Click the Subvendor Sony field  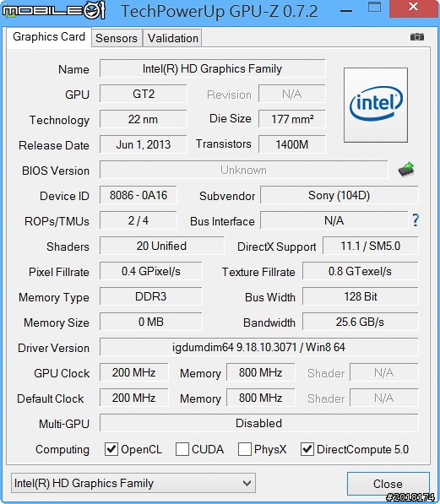[340, 195]
